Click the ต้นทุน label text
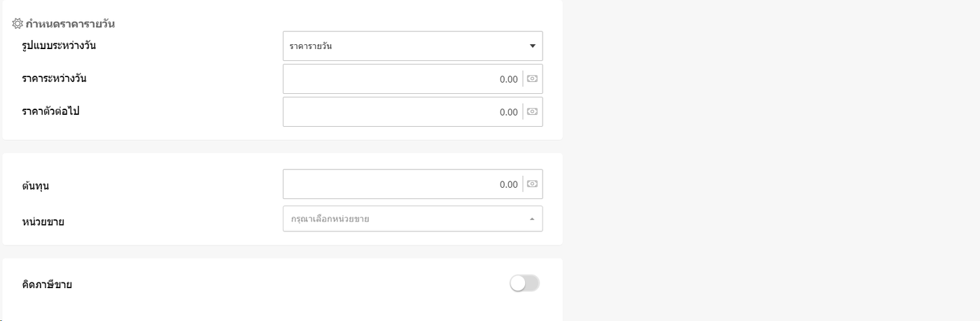Image resolution: width=980 pixels, height=321 pixels. [x=35, y=186]
